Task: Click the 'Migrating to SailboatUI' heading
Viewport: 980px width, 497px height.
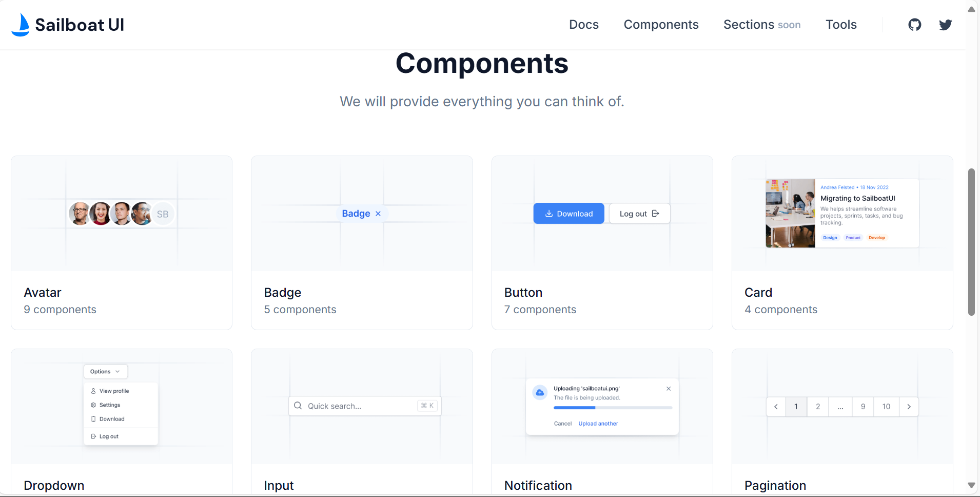Action: pyautogui.click(x=858, y=198)
